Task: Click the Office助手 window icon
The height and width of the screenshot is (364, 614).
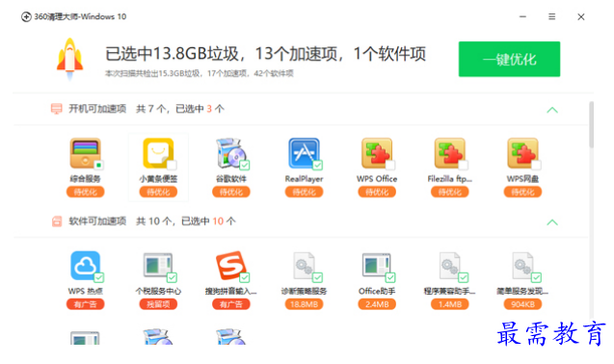Action: pyautogui.click(x=377, y=266)
